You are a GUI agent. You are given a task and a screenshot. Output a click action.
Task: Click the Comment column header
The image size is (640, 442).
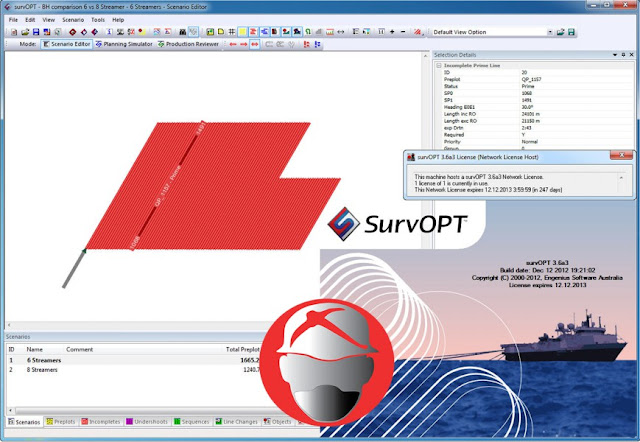[80, 349]
